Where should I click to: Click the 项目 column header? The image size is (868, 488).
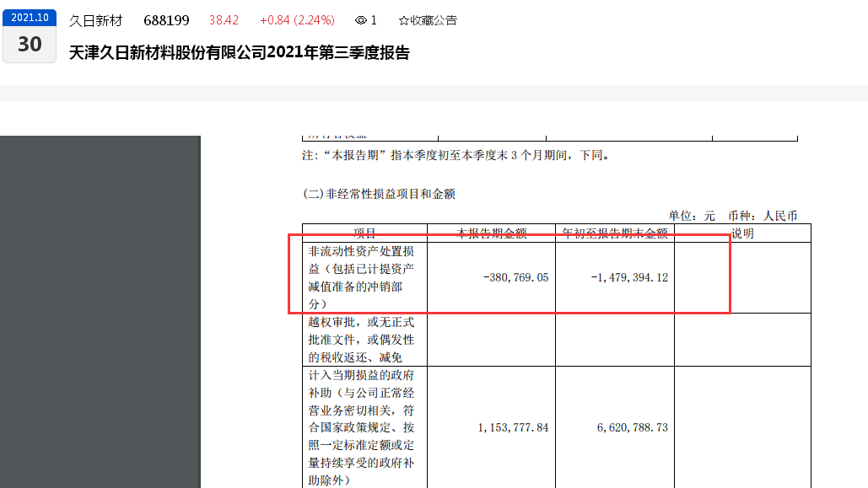(364, 233)
